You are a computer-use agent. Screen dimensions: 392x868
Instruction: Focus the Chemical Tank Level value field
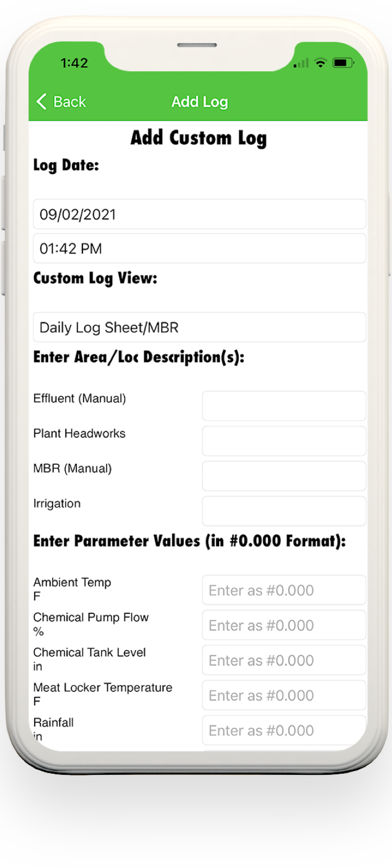(x=284, y=660)
